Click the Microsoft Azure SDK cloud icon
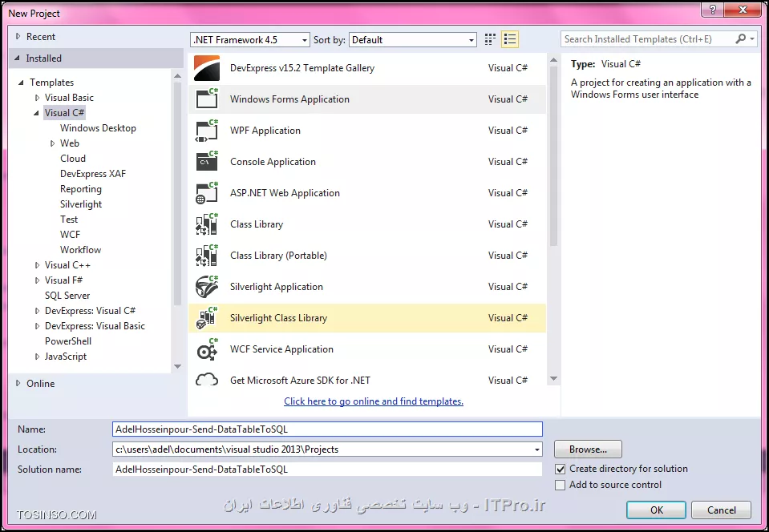The height and width of the screenshot is (532, 769). [206, 380]
